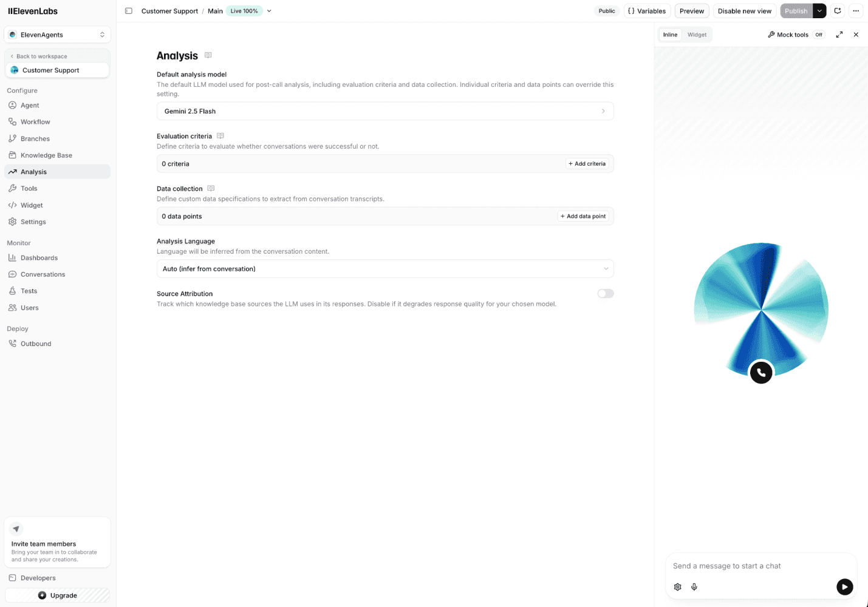This screenshot has width=868, height=607.
Task: Send the chat message with play button
Action: pos(845,587)
